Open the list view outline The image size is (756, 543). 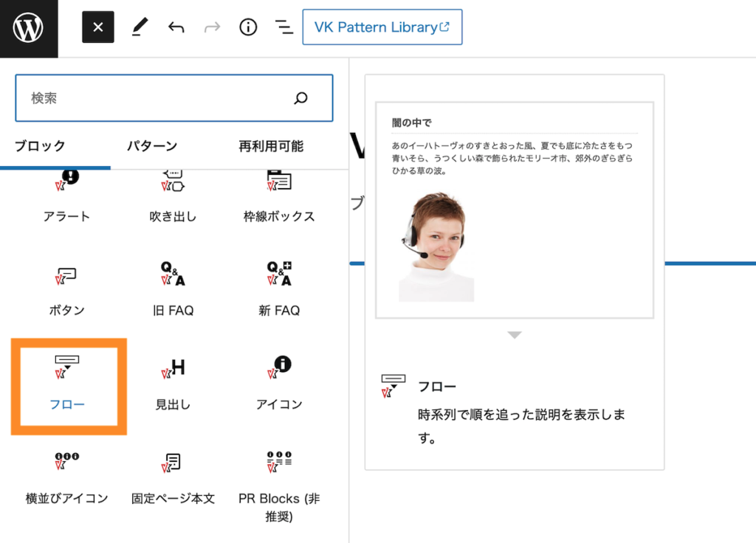[283, 27]
